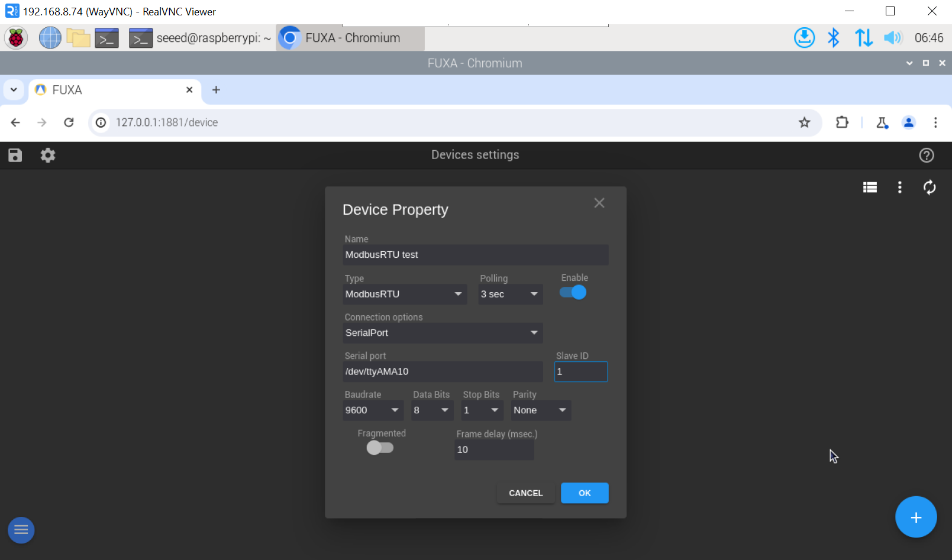Edit the Frame delay (msec.) field
952x560 pixels.
[494, 449]
